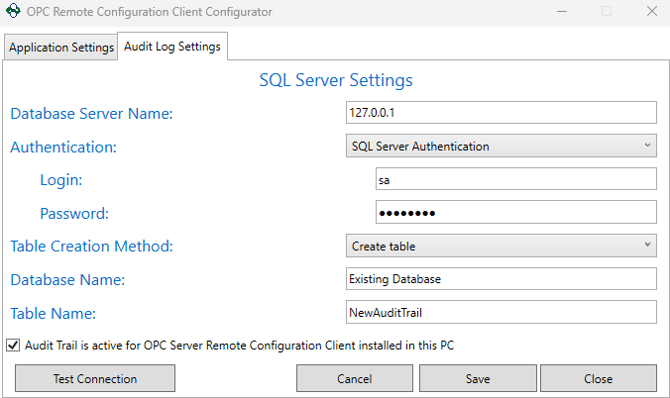The image size is (670, 398).
Task: Close the window with the X icon
Action: pos(652,11)
